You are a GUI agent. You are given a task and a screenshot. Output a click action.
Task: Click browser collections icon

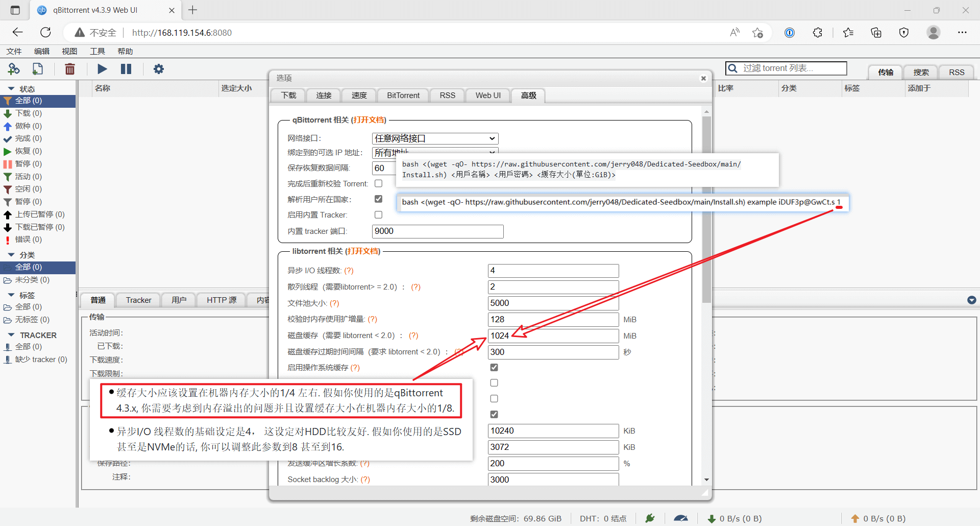coord(876,32)
